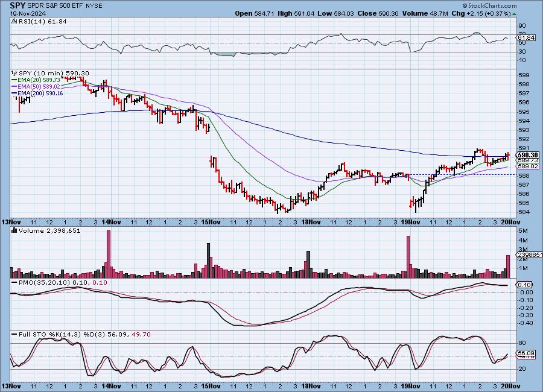Click the Low 584.03 value
The width and height of the screenshot is (543, 392).
(335, 13)
